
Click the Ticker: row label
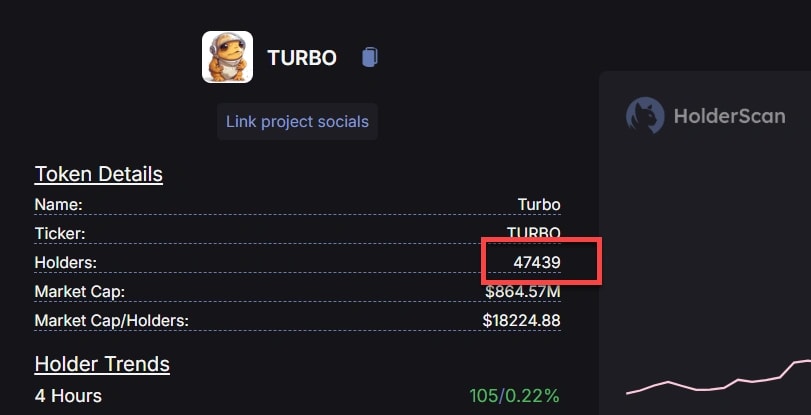click(60, 233)
